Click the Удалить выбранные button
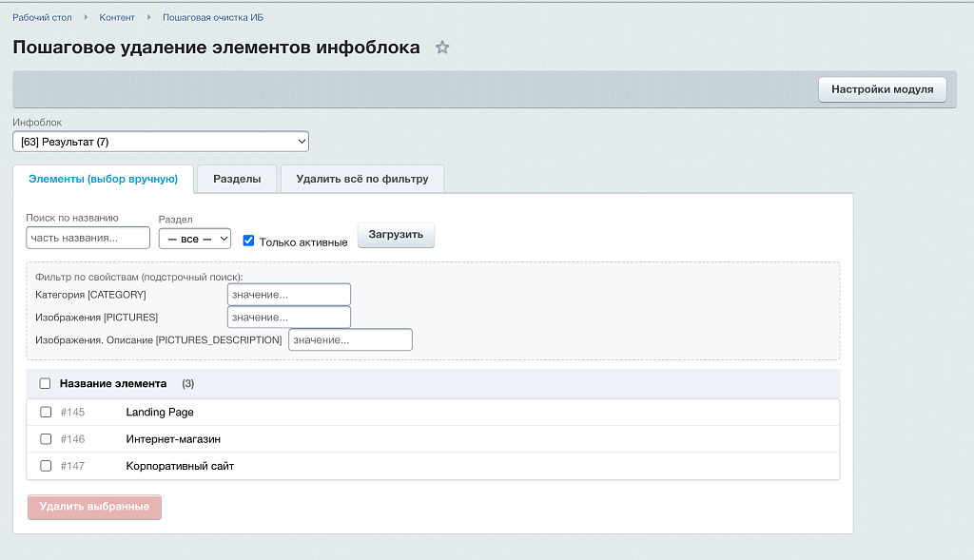 click(x=94, y=507)
